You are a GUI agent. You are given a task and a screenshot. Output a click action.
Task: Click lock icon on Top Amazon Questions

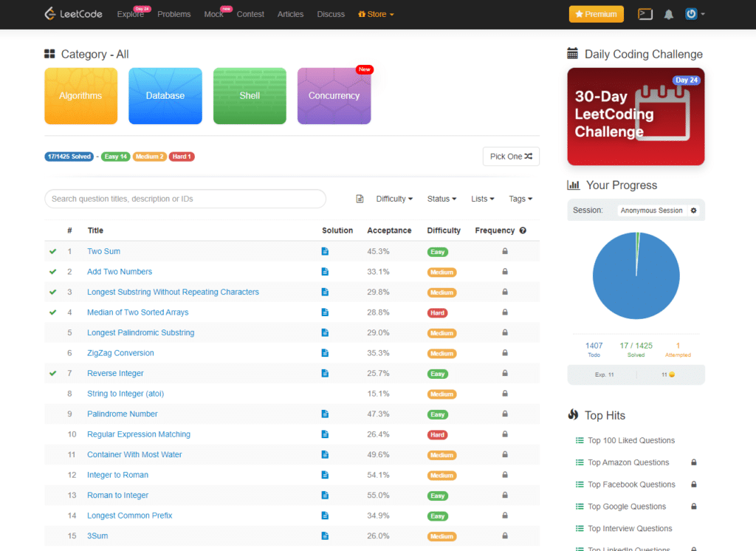pos(694,462)
